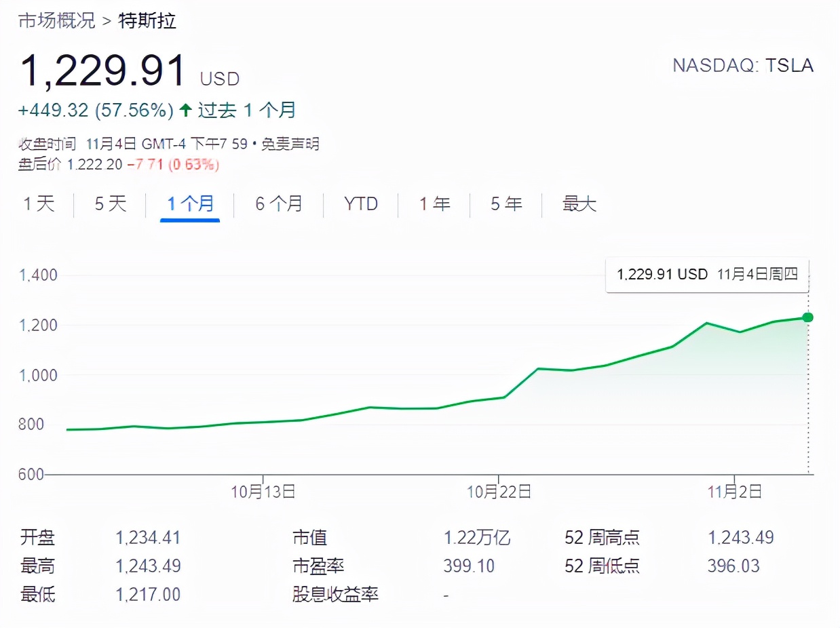Click the 1,000 y-axis label
This screenshot has height=628, width=840.
39,375
